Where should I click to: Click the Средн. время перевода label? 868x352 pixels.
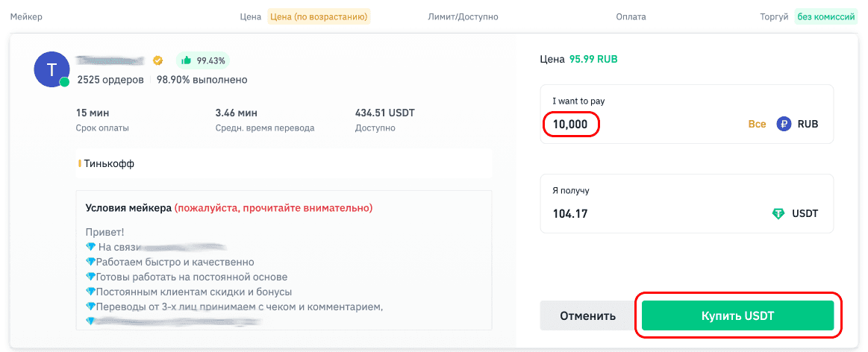tap(265, 128)
